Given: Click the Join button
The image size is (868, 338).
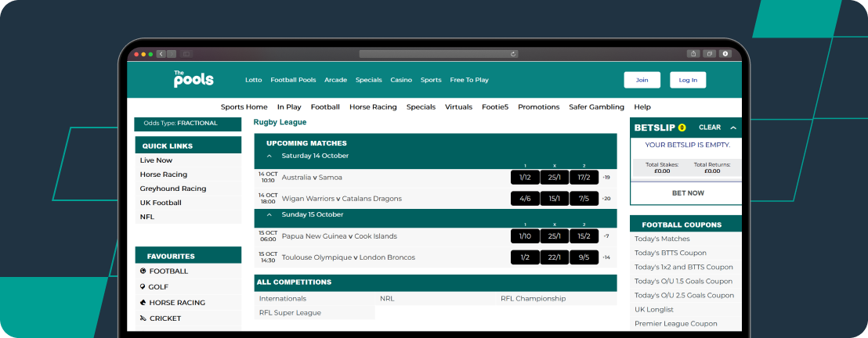Looking at the screenshot, I should point(642,80).
